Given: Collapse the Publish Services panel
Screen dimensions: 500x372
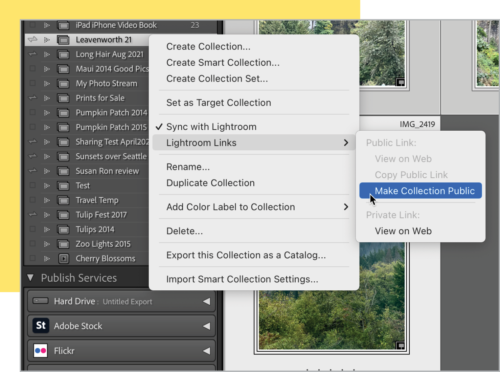Looking at the screenshot, I should pyautogui.click(x=30, y=278).
